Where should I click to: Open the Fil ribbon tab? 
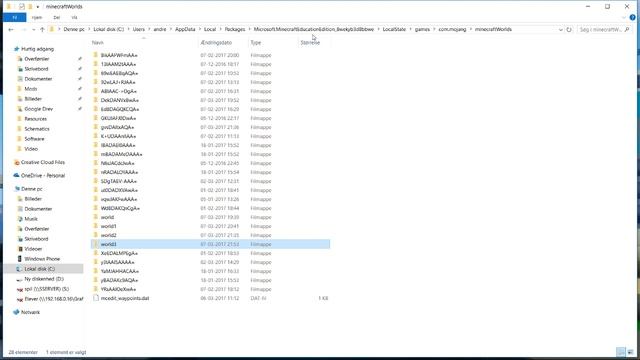pos(15,18)
